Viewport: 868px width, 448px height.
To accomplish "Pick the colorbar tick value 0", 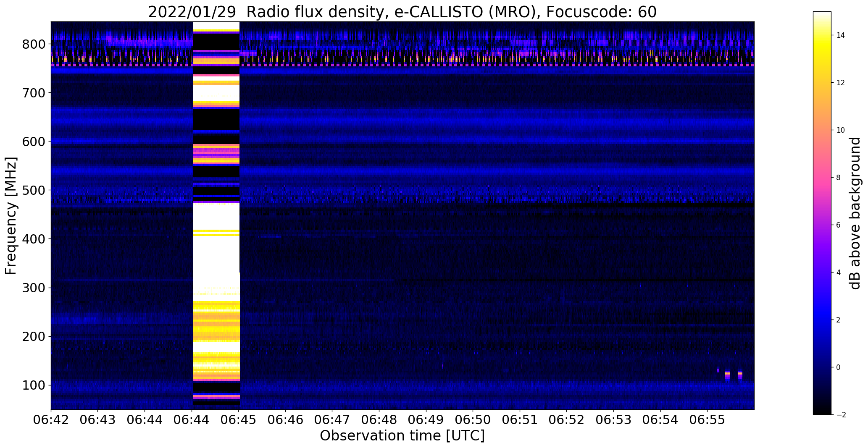I will pyautogui.click(x=838, y=367).
